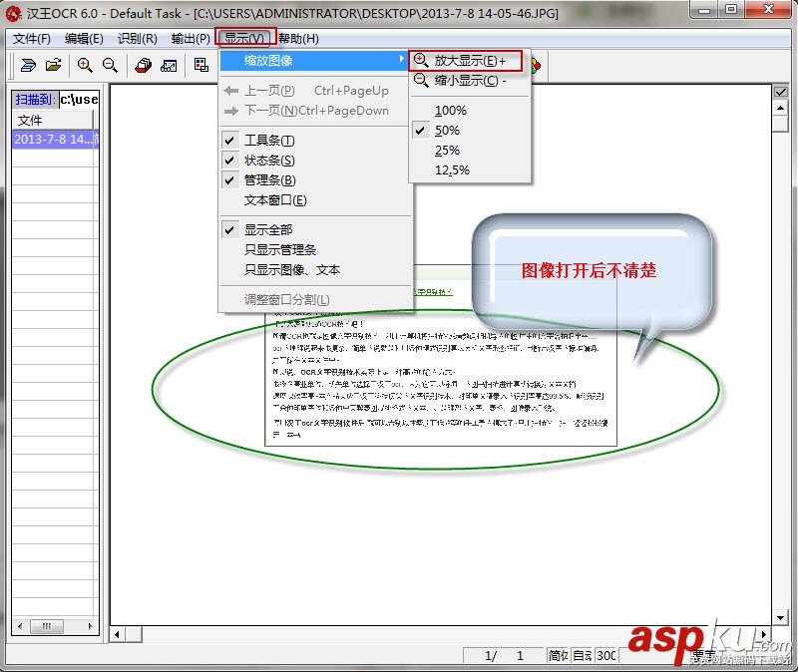The height and width of the screenshot is (672, 798).
Task: Click the open image file icon
Action: pyautogui.click(x=52, y=64)
